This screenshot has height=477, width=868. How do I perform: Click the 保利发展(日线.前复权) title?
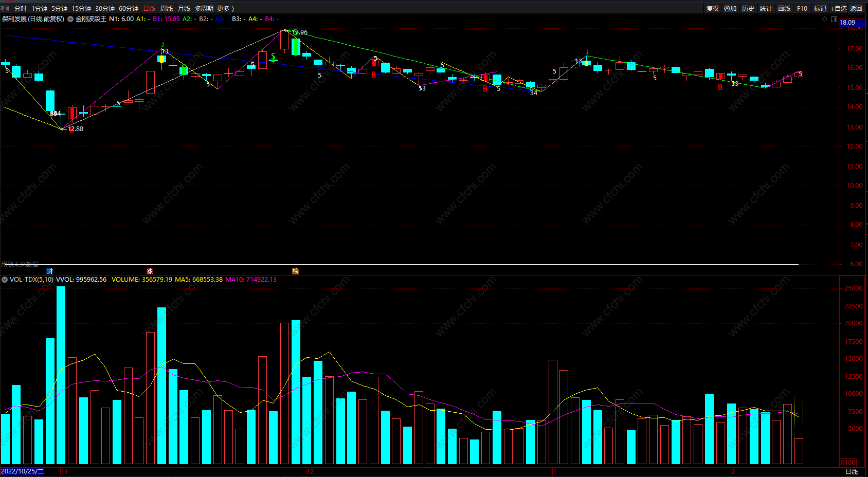pyautogui.click(x=33, y=19)
